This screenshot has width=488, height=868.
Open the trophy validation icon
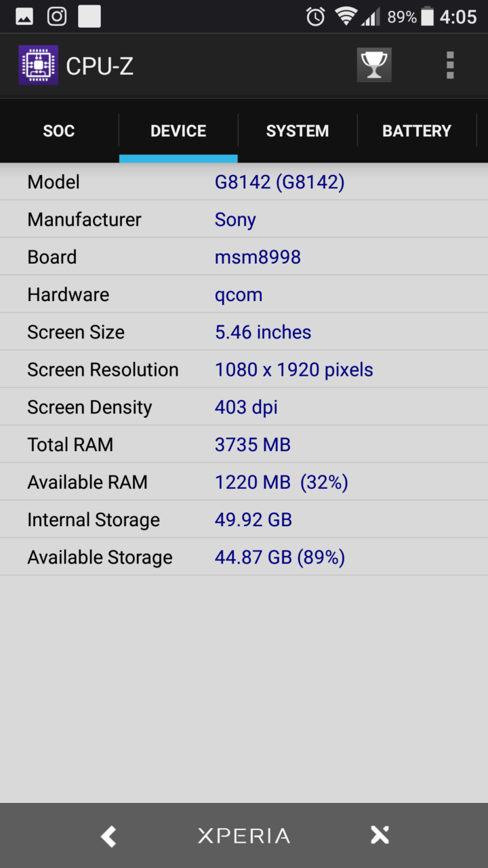coord(374,65)
